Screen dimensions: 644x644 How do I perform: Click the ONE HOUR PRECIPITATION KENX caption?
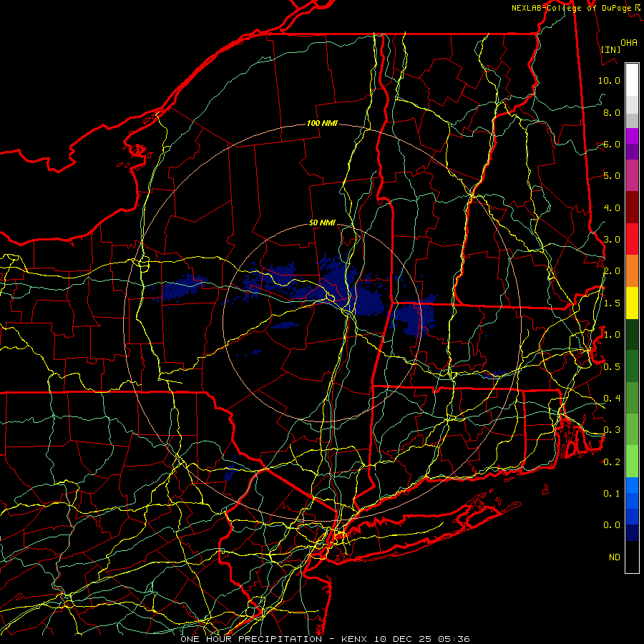pos(325,639)
